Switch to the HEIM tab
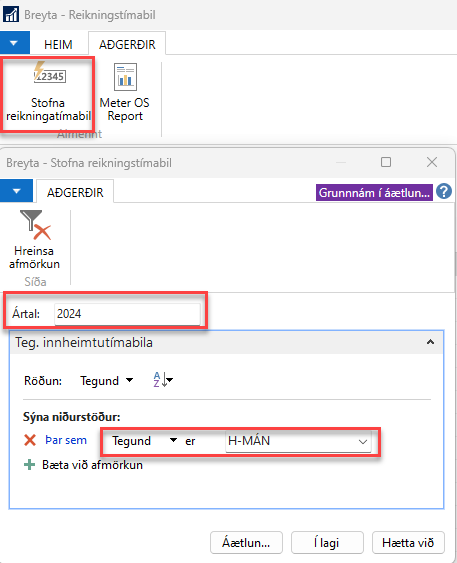This screenshot has width=457, height=563. click(58, 45)
